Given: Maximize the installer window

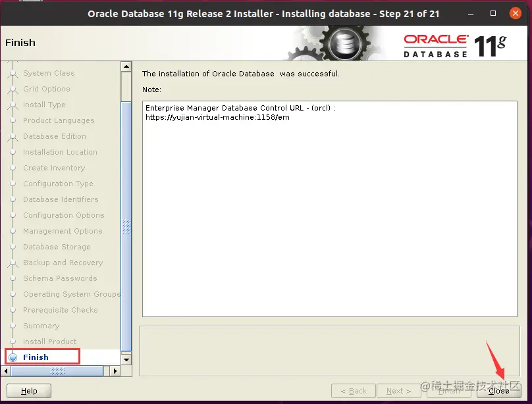Looking at the screenshot, I should tap(493, 14).
